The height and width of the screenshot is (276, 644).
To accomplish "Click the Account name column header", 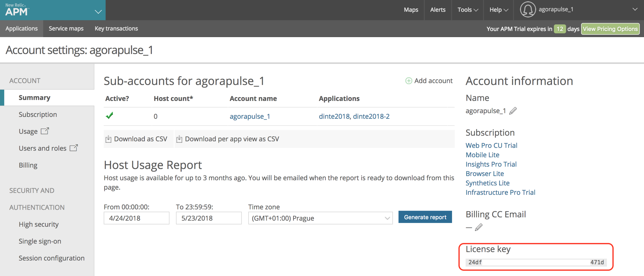I will click(253, 99).
